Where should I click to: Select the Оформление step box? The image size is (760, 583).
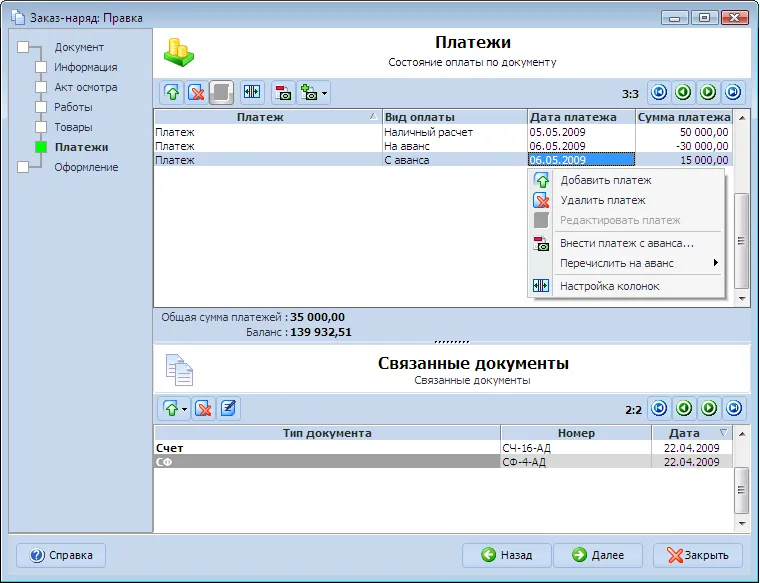[x=23, y=167]
